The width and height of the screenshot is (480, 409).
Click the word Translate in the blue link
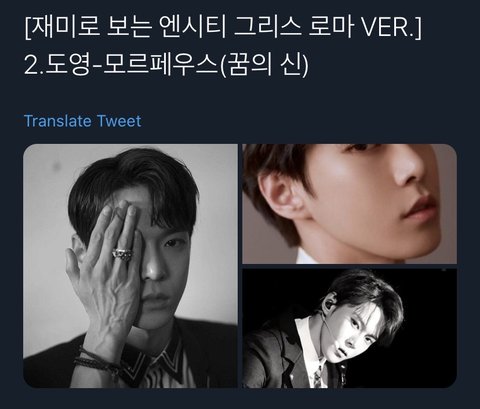tap(58, 121)
